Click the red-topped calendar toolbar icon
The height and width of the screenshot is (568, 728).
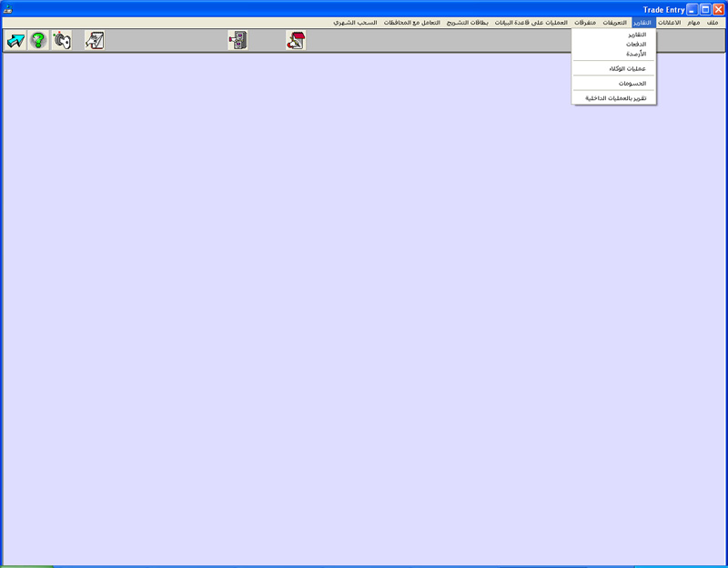point(296,40)
